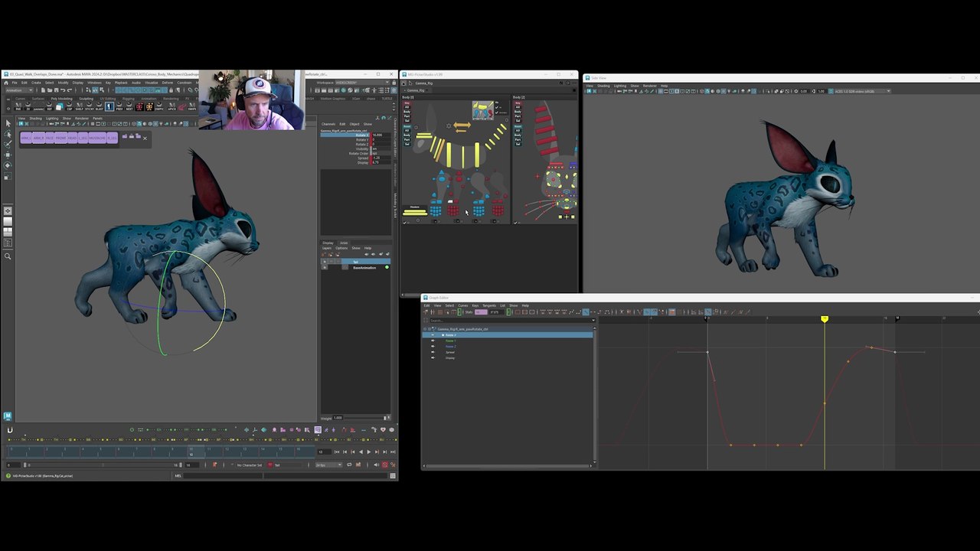Open the Curves menu in Graph Editor
The width and height of the screenshot is (980, 551).
(462, 305)
